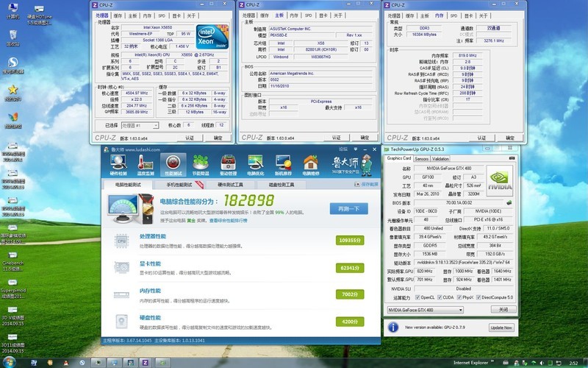Open 计算机 desktop icon
This screenshot has height=368, width=588.
tap(12, 11)
